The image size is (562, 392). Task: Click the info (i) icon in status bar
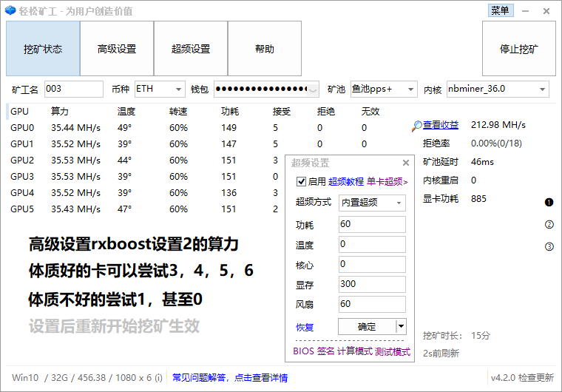(x=158, y=378)
